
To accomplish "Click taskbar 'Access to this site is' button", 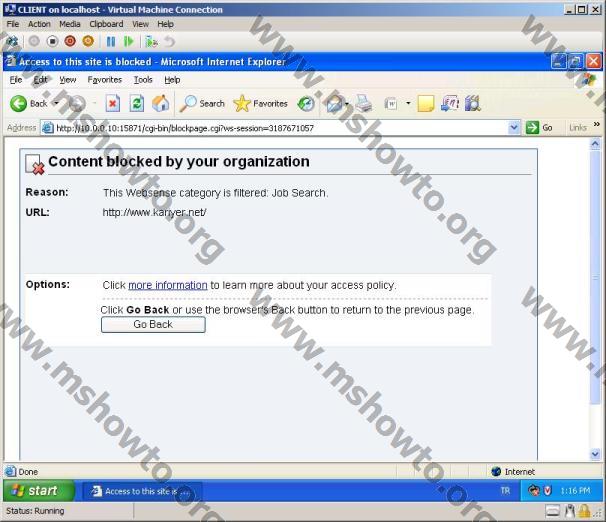I will pyautogui.click(x=142, y=491).
